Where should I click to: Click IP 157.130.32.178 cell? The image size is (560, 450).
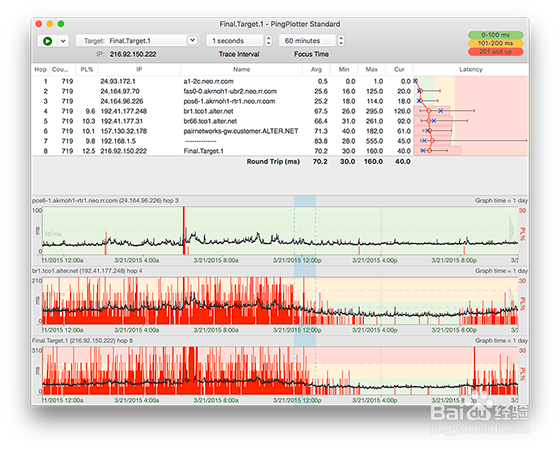click(x=124, y=131)
